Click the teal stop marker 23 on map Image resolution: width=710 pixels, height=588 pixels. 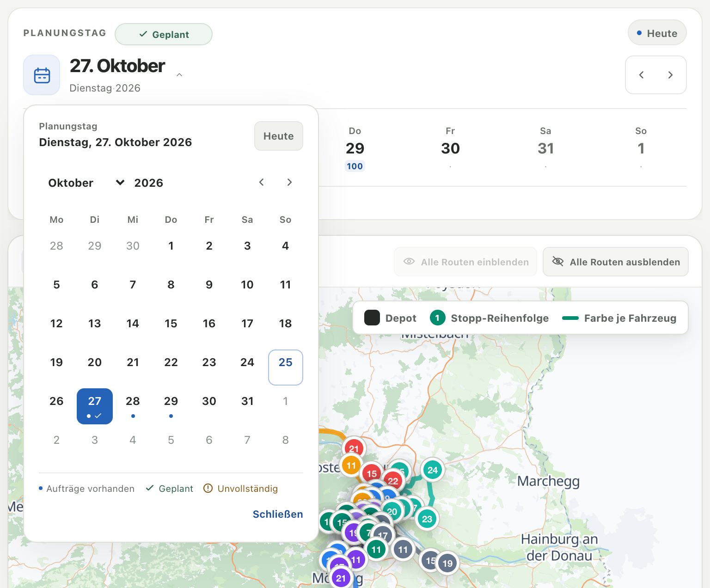point(427,519)
